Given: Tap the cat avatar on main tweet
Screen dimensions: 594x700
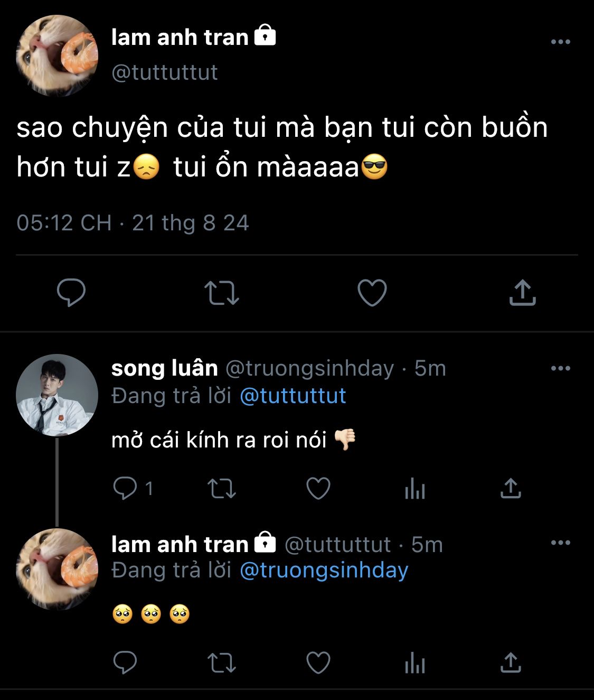Looking at the screenshot, I should (x=57, y=55).
